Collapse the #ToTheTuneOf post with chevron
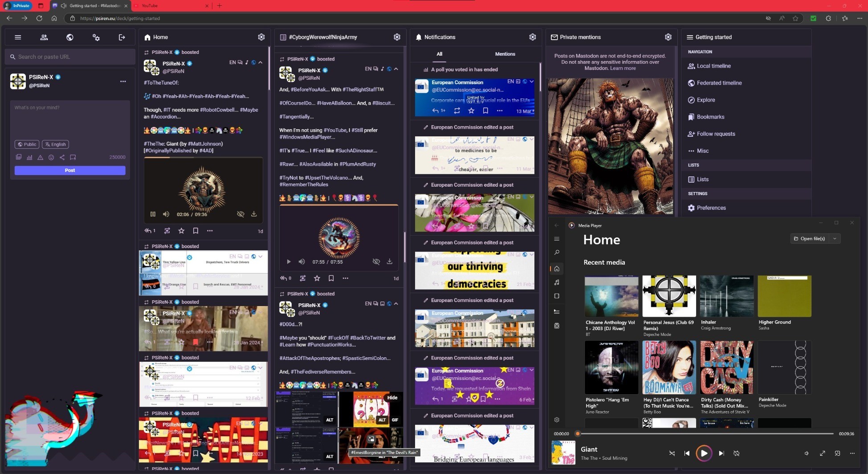Viewport: 868px width, 474px height. click(x=261, y=62)
